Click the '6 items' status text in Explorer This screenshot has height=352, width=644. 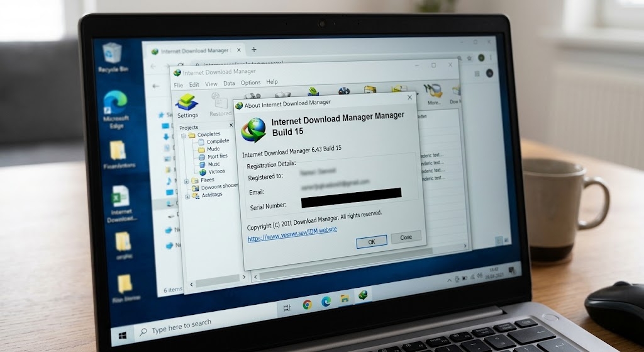point(172,290)
